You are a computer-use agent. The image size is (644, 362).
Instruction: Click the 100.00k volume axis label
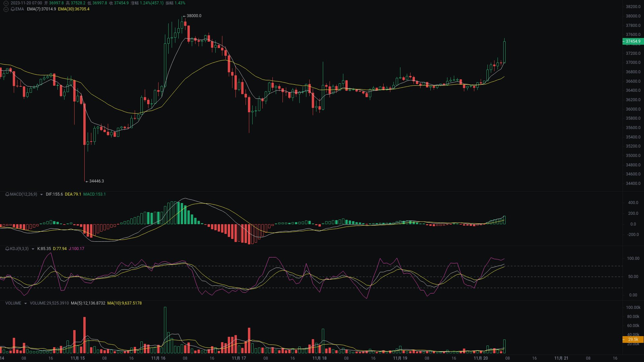pyautogui.click(x=633, y=308)
